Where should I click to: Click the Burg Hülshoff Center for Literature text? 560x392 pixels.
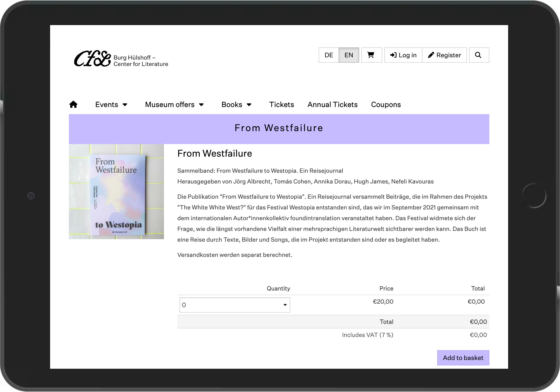pyautogui.click(x=141, y=61)
